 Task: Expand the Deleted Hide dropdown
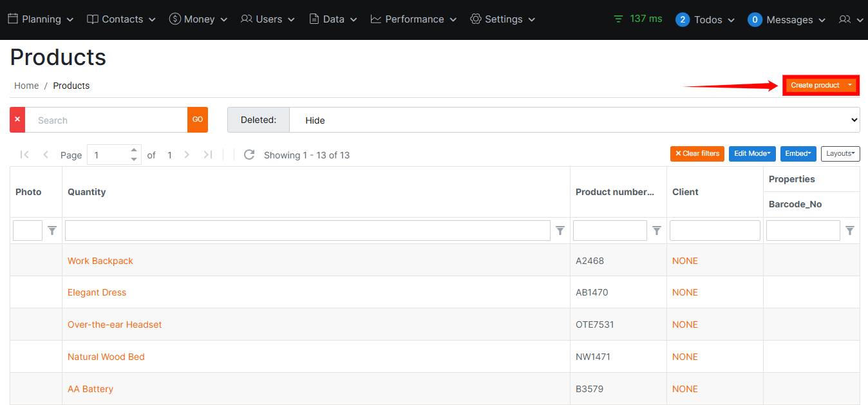574,120
